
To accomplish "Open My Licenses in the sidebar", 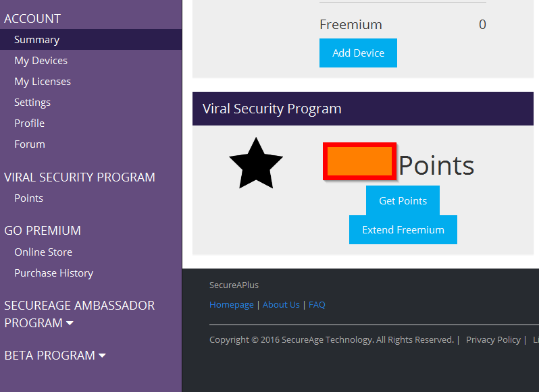I will click(x=43, y=82).
